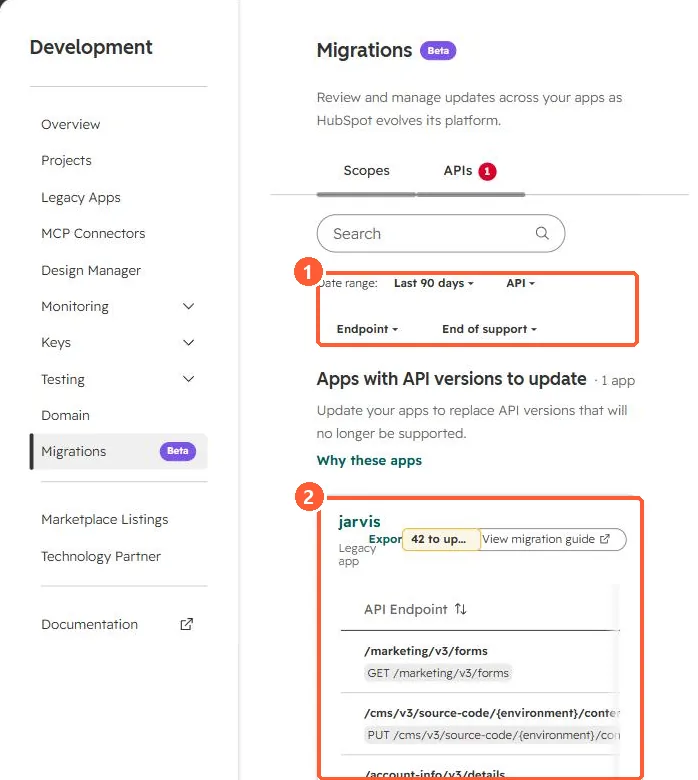This screenshot has width=698, height=780.
Task: Click the Legacy app label under jarvis
Action: coord(357,554)
